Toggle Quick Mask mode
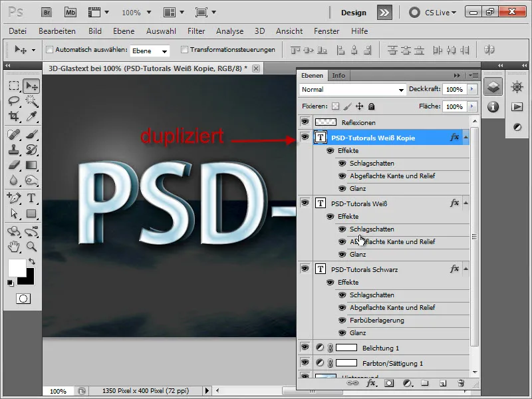The image size is (532, 399). point(23,299)
